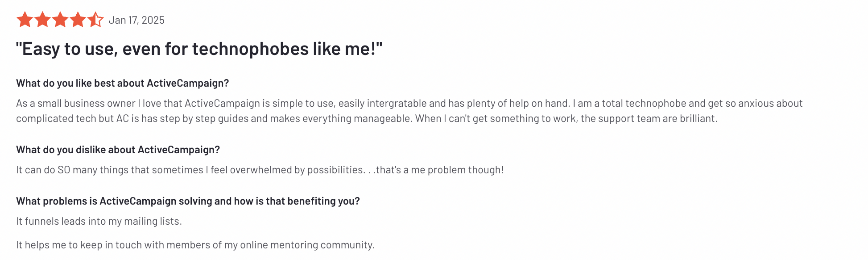Click the line starting "As a small business owner"
Screen dimensions: 868x260
tap(409, 103)
